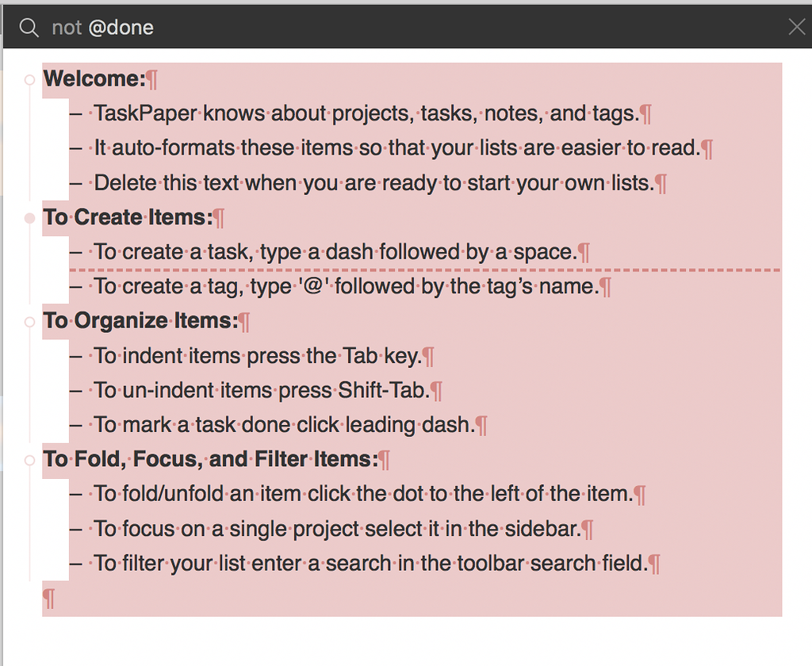Click the search magnifier icon

pos(29,26)
